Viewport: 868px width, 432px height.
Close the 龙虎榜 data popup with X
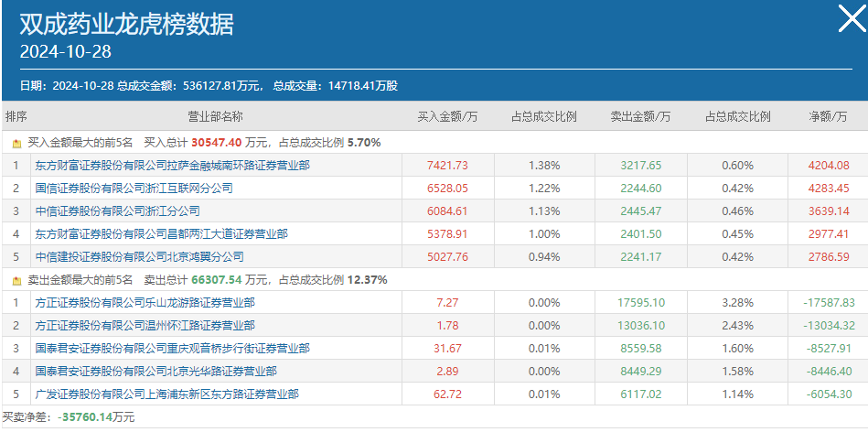pos(852,18)
